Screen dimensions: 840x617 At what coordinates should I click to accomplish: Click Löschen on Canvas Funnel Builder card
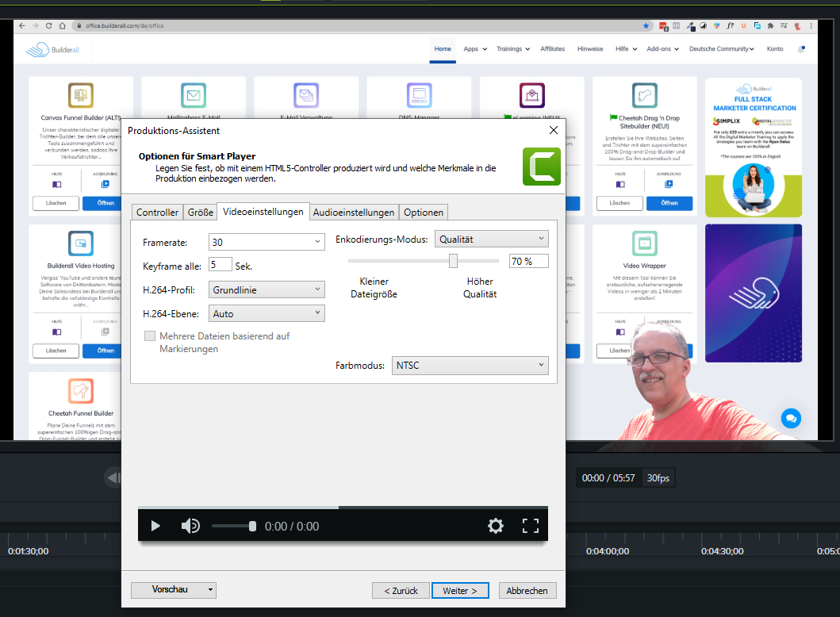coord(56,203)
